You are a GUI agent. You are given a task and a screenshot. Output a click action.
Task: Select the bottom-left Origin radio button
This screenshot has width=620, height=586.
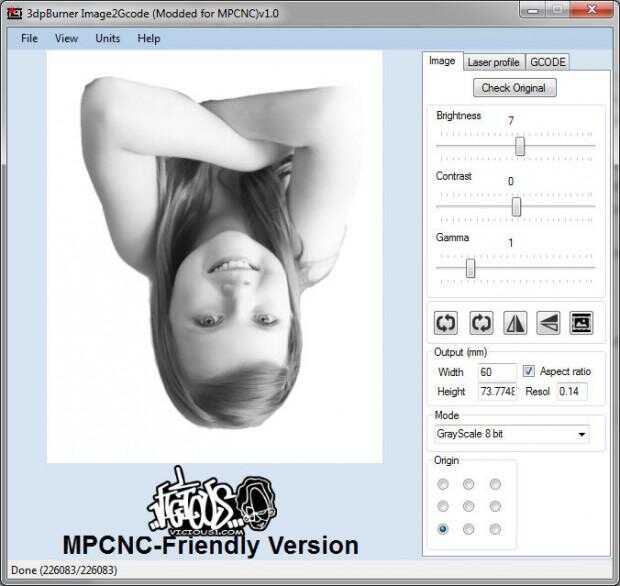click(443, 529)
